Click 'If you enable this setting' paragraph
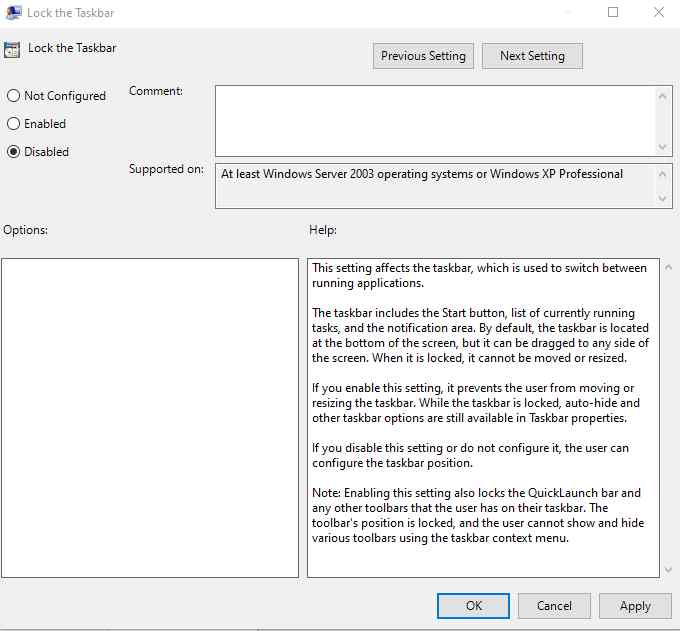Viewport: 680px width, 631px height. pos(476,403)
